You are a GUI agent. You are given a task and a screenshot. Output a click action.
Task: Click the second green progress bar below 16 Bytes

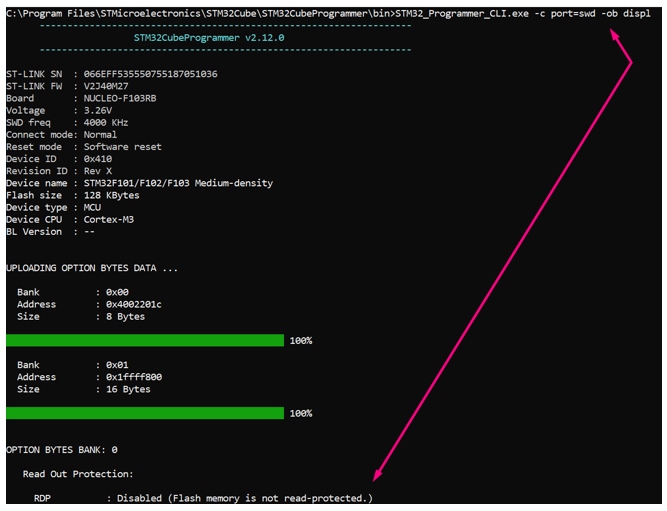pos(145,413)
